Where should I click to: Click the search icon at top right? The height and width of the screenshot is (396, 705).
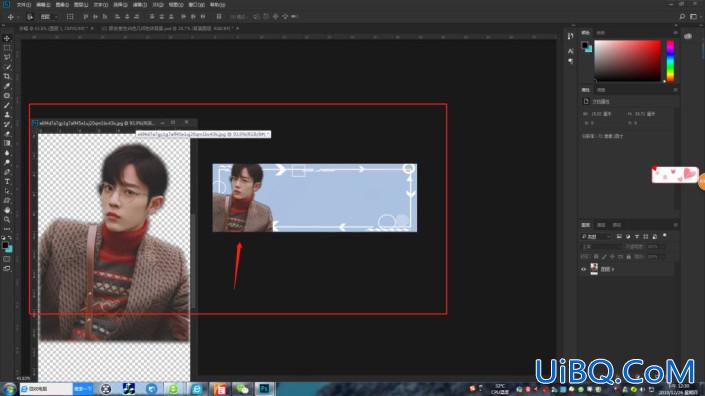point(682,17)
